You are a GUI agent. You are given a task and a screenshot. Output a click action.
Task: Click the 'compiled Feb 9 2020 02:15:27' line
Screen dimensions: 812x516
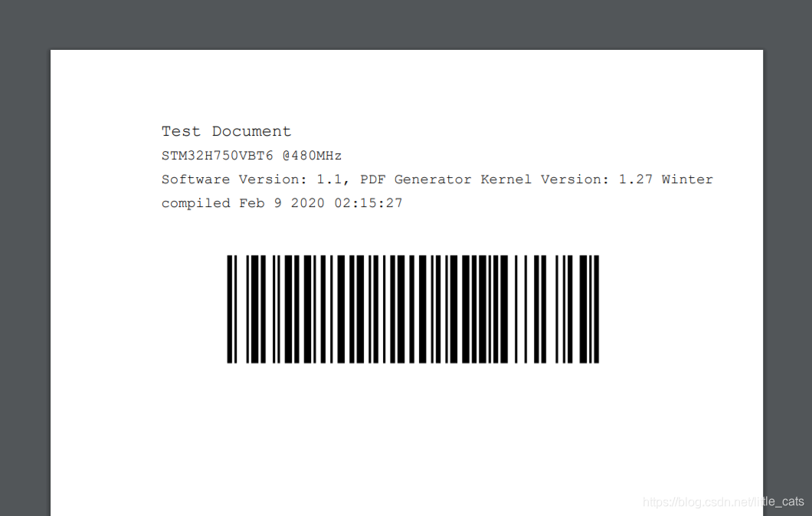click(282, 203)
